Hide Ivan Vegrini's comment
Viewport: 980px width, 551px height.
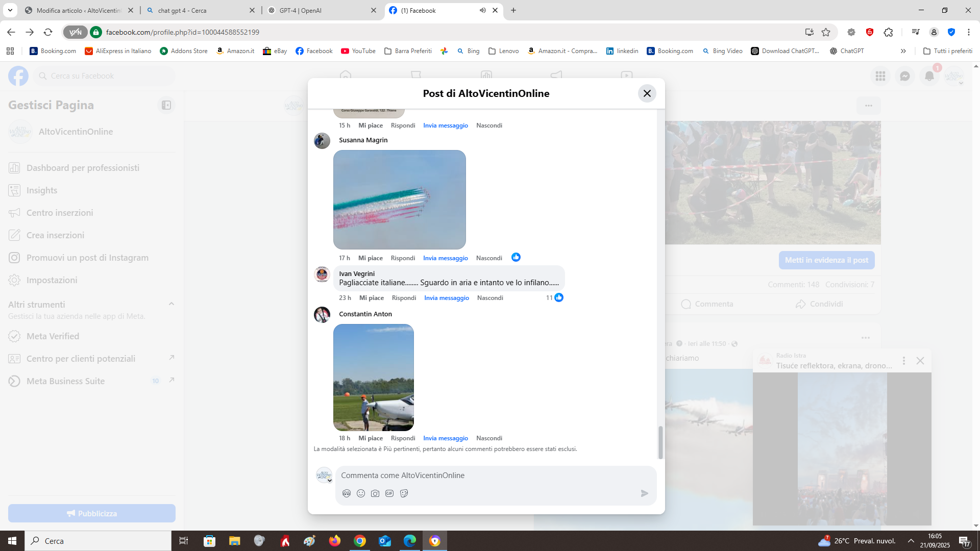click(490, 298)
